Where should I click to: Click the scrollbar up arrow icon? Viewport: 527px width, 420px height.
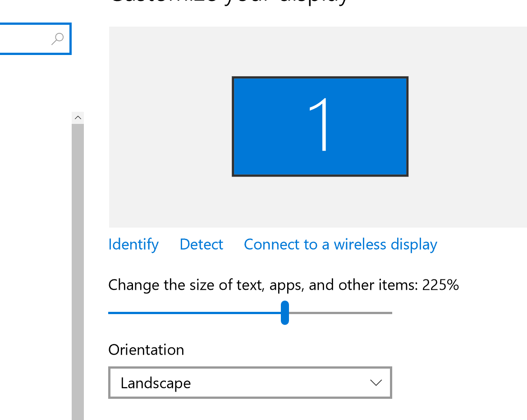point(78,117)
